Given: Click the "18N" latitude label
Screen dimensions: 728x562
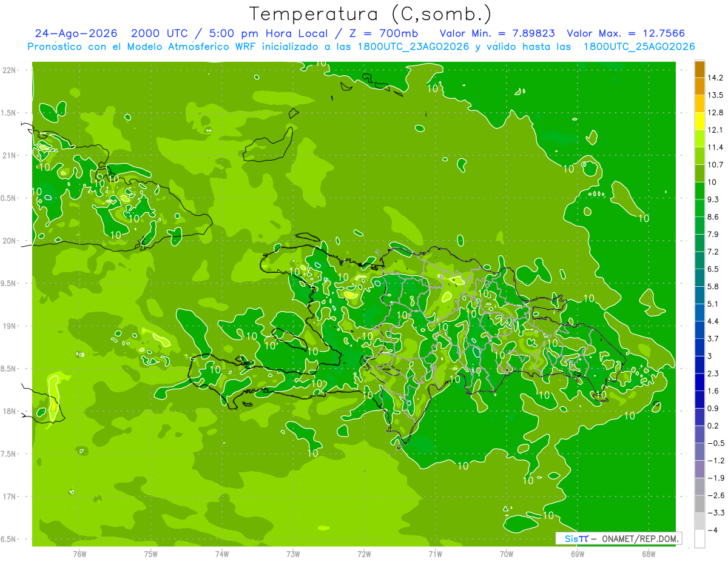Looking at the screenshot, I should pyautogui.click(x=8, y=411).
